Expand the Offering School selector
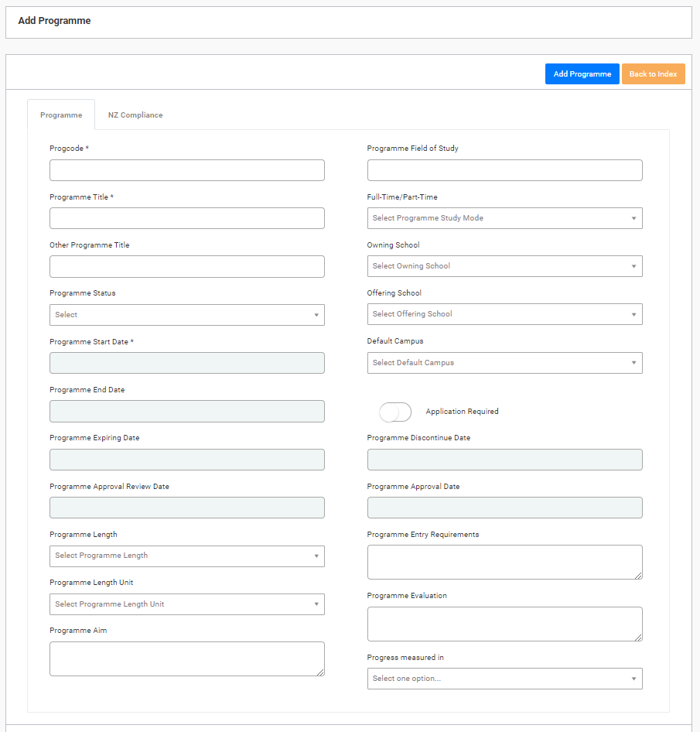This screenshot has height=732, width=700. click(x=504, y=314)
